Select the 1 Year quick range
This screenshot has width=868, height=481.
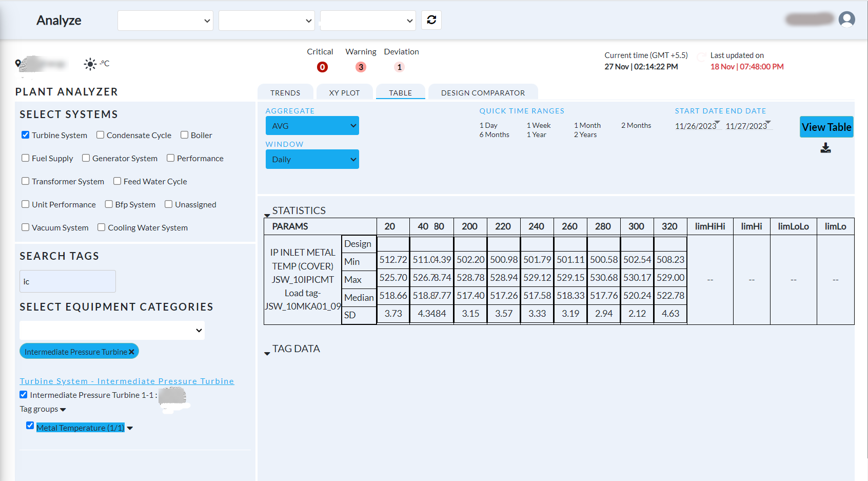click(536, 134)
